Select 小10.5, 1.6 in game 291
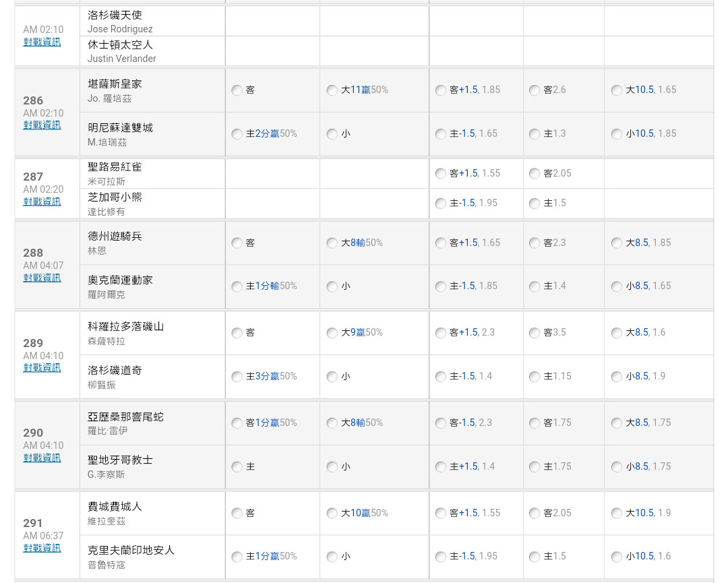Screen dimensions: 728x583 (616, 557)
